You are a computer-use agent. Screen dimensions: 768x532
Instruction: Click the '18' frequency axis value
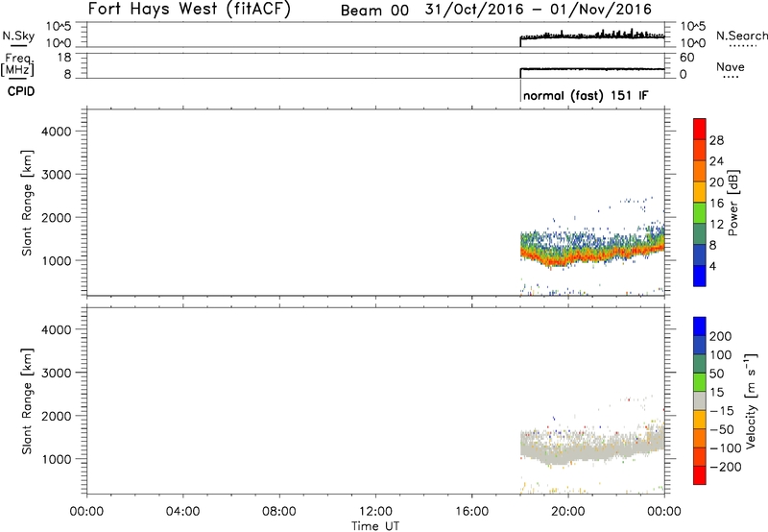coord(64,58)
